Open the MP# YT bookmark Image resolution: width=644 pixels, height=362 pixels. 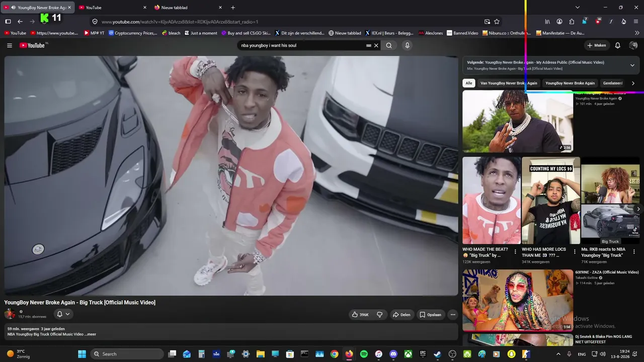coord(94,33)
